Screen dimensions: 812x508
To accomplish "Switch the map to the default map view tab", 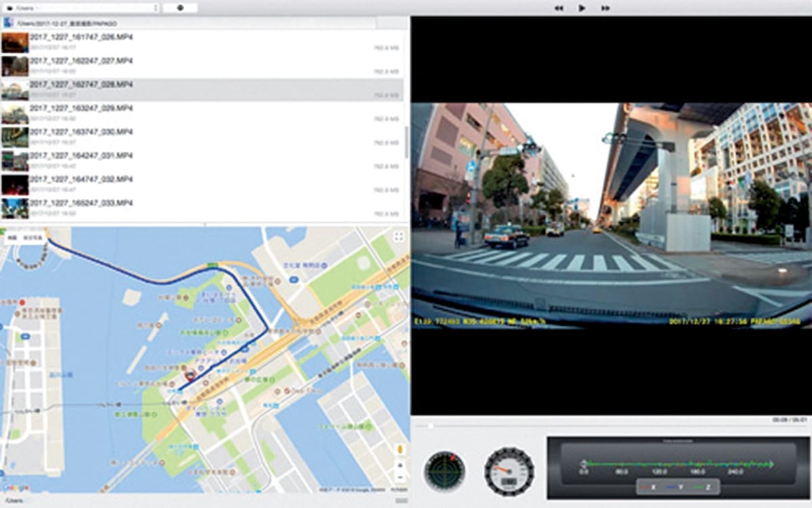I will coord(12,238).
